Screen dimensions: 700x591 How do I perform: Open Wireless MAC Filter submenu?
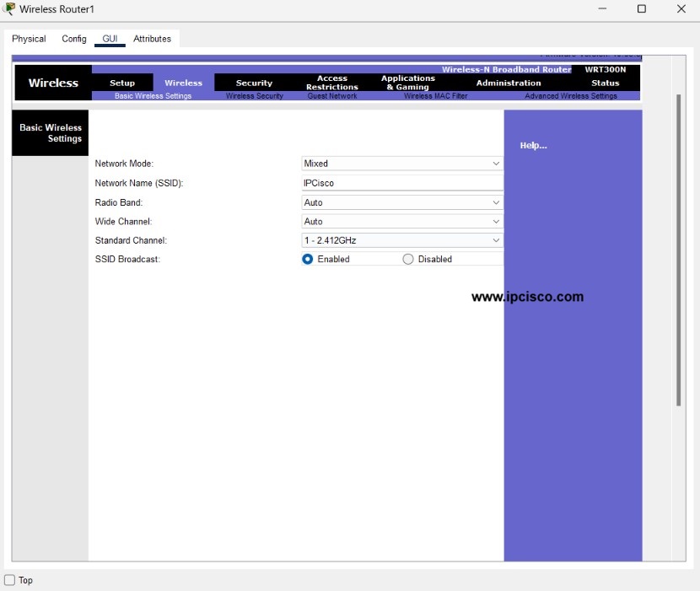pyautogui.click(x=436, y=96)
